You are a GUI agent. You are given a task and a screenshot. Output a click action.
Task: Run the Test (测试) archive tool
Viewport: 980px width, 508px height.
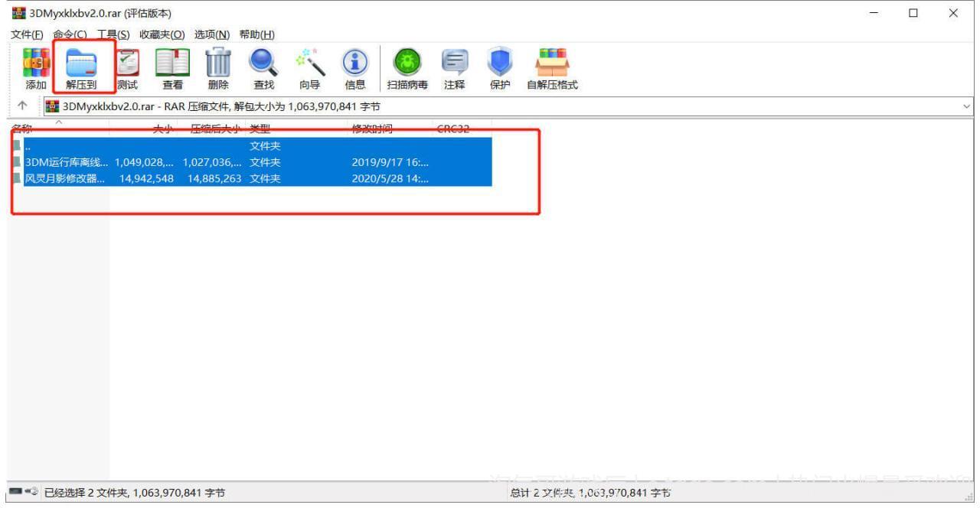click(127, 67)
